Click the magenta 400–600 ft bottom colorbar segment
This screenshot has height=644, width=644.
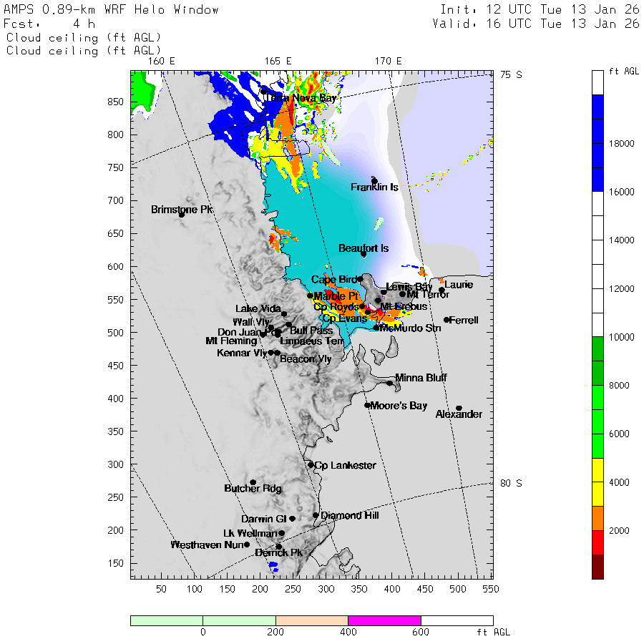tap(384, 620)
